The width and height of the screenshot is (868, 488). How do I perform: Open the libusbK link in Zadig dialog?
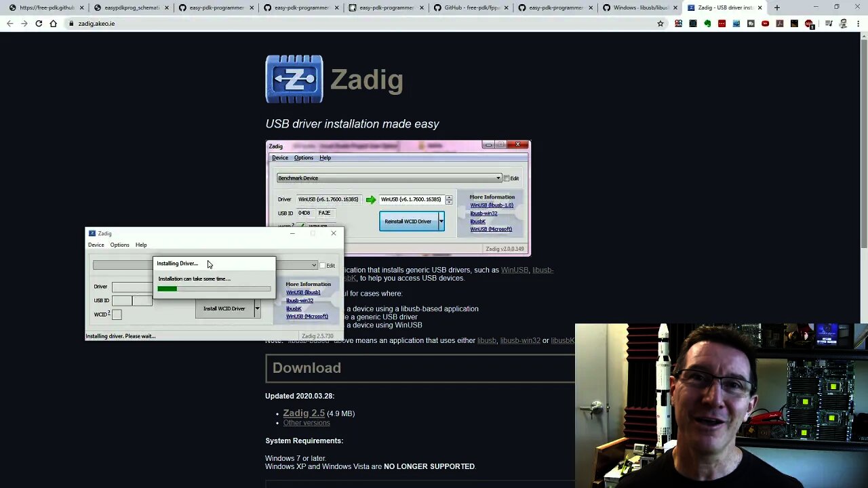point(293,308)
